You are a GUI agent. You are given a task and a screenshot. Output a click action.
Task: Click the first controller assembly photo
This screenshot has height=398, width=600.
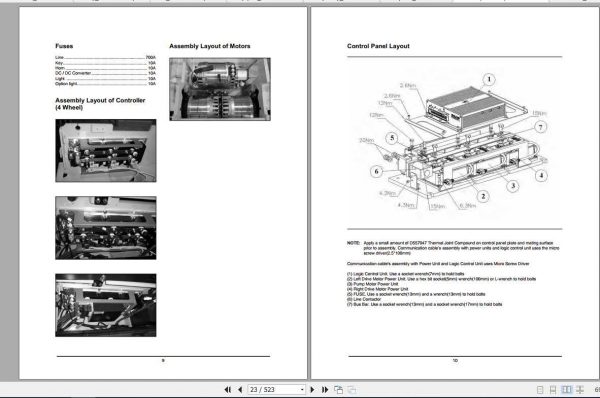106,150
